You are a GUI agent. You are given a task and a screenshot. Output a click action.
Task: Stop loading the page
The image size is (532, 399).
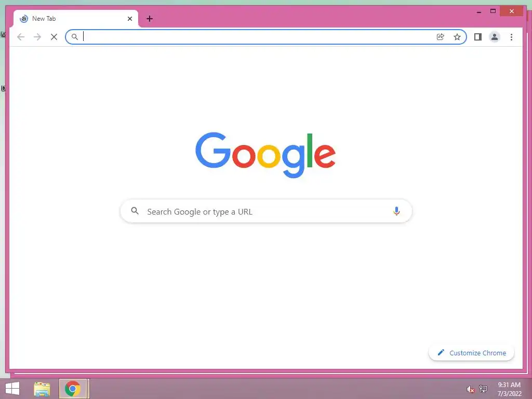[54, 37]
